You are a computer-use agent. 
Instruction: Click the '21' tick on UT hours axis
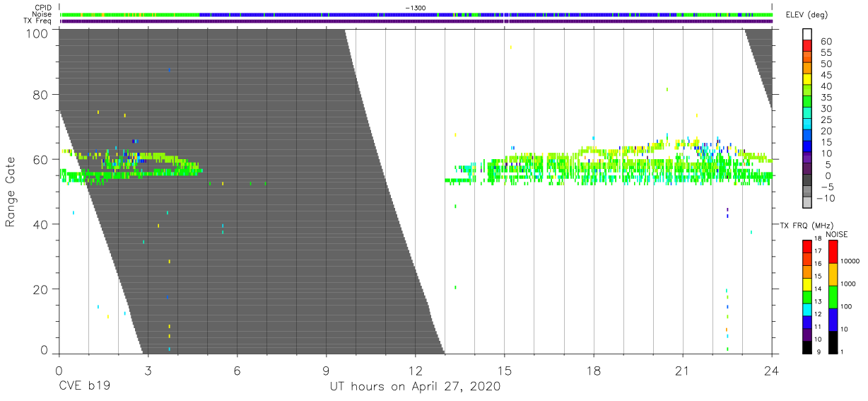pos(682,371)
